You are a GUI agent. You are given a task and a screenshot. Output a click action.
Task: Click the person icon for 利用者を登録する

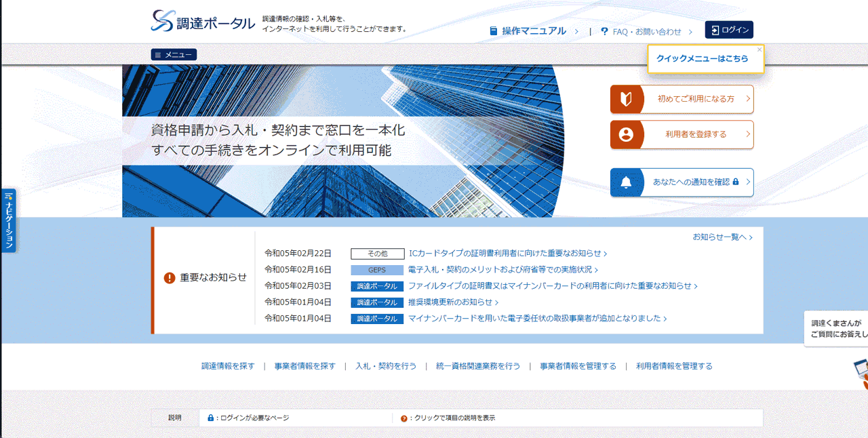coord(626,134)
